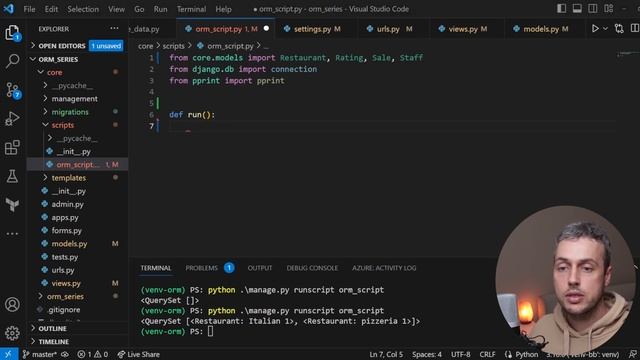Click UTF-8 encoding in status bar
Image resolution: width=640 pixels, height=360 pixels.
(460, 354)
